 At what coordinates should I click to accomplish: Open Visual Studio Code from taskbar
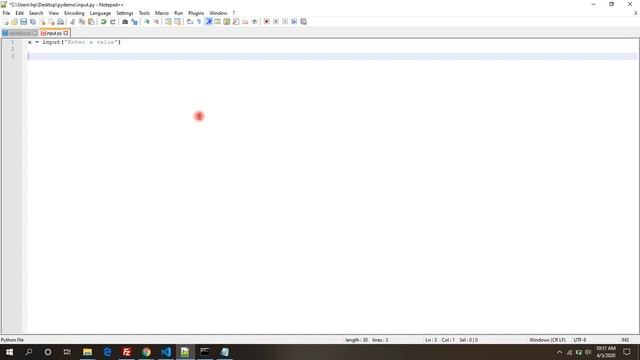166,352
